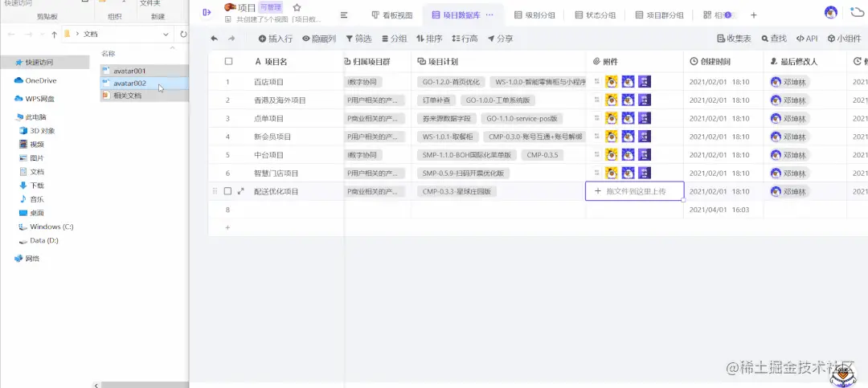Screen dimensions: 868x388
Task: Tick the checkbox for 配送优化项目 row
Action: (227, 191)
